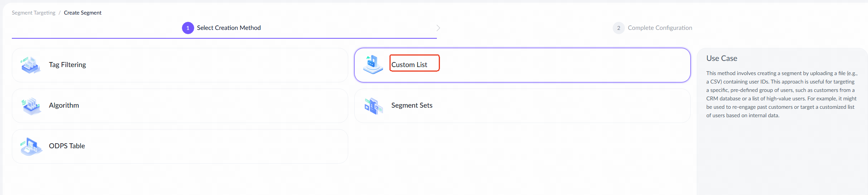
Task: Navigate back to Segment Targeting breadcrumb
Action: (34, 13)
